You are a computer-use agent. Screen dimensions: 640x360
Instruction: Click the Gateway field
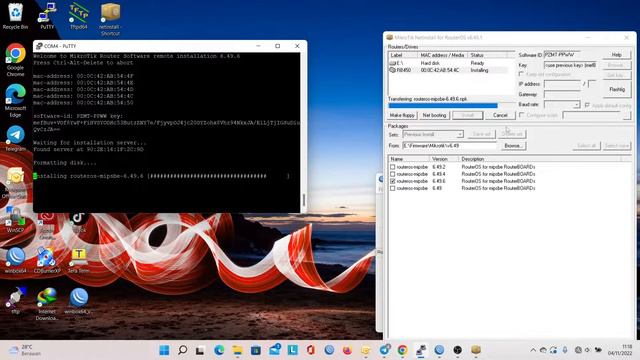point(562,94)
